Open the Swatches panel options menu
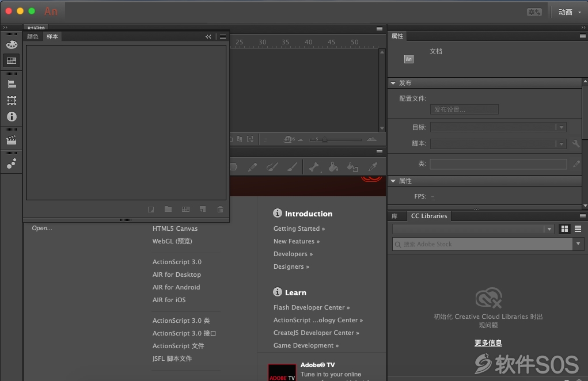 223,36
